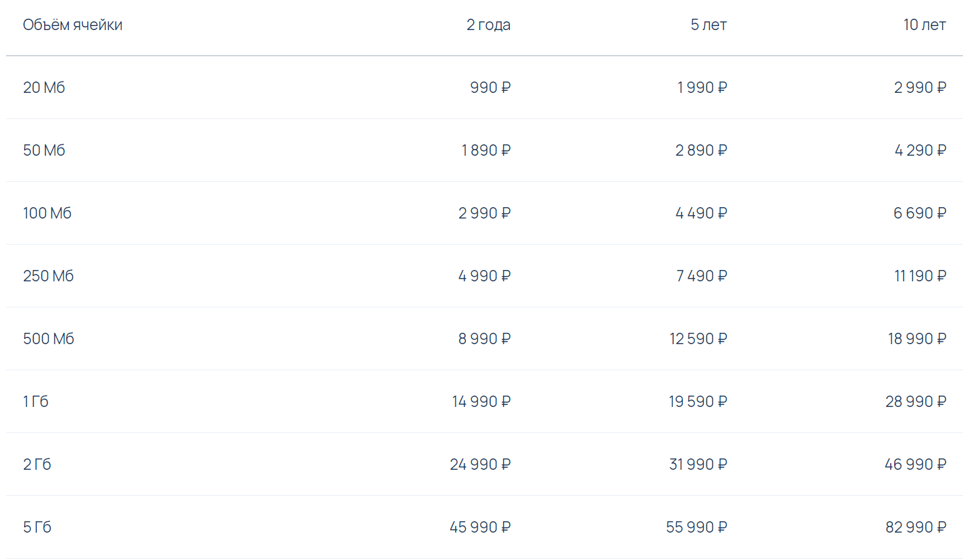Select the 2 Гб row label
979x560 pixels.
(x=37, y=464)
